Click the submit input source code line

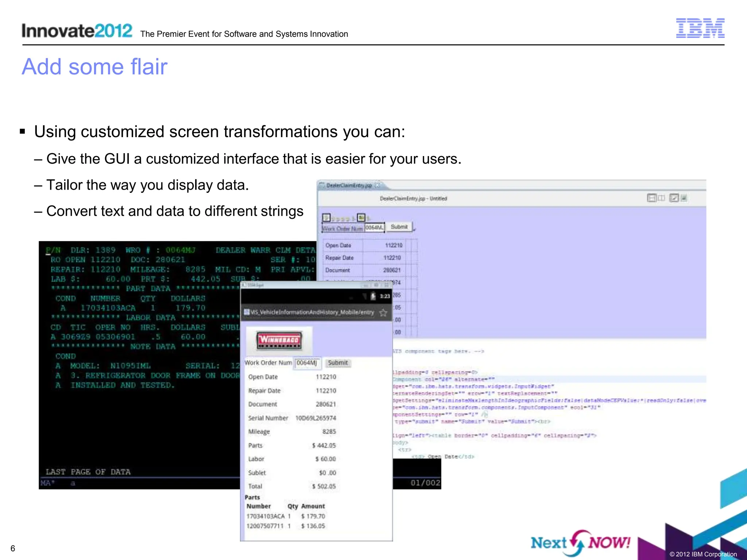(472, 421)
